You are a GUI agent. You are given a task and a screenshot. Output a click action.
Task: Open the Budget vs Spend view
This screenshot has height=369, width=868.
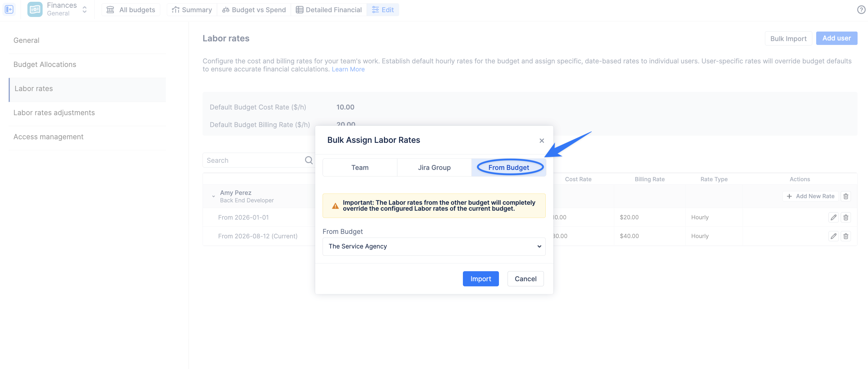[254, 10]
